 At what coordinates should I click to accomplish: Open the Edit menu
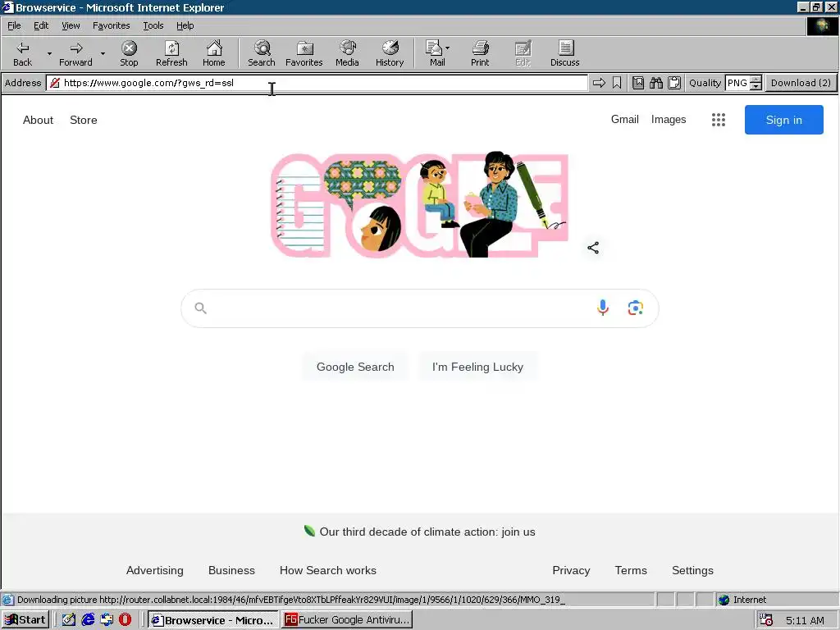click(x=41, y=25)
